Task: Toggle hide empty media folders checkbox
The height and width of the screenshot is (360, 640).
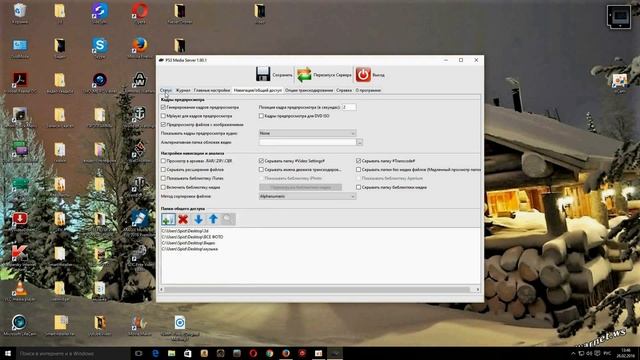Action: [358, 169]
